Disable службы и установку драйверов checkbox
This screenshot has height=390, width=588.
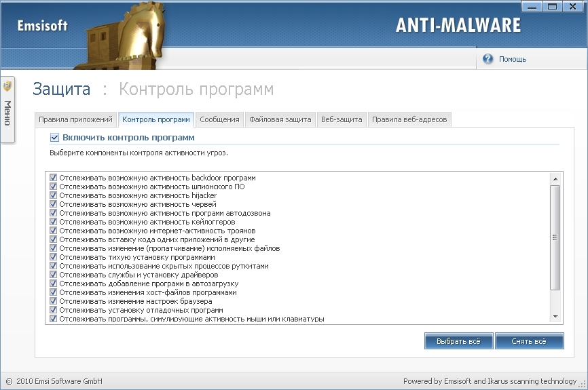[53, 275]
